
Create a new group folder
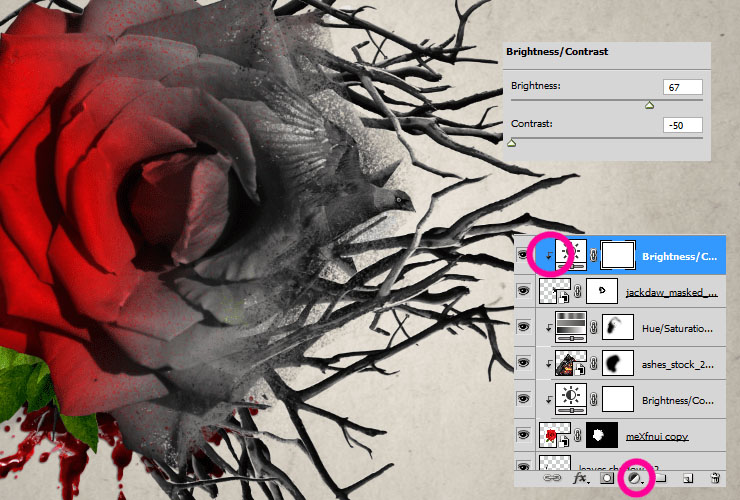click(x=660, y=480)
